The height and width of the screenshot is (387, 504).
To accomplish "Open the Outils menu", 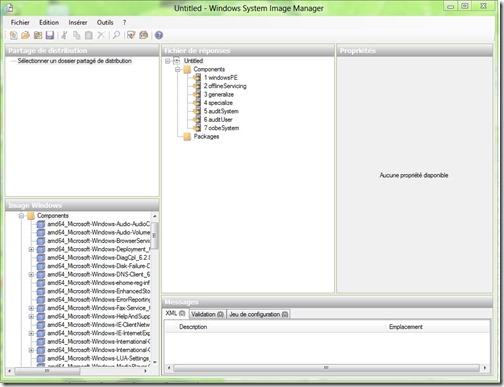I will pos(105,22).
